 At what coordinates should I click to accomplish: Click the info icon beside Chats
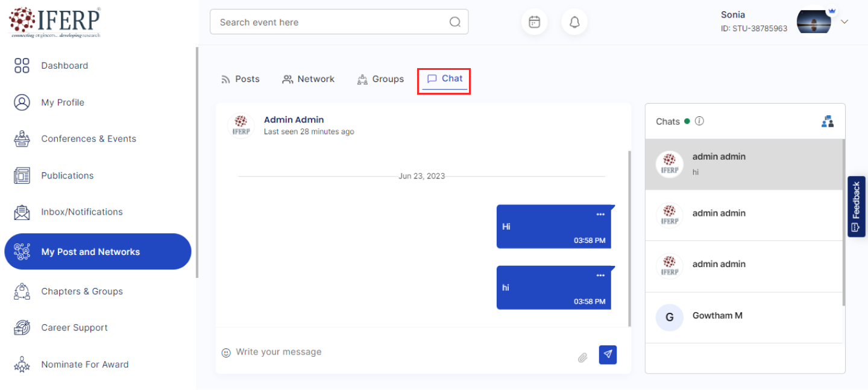point(699,121)
